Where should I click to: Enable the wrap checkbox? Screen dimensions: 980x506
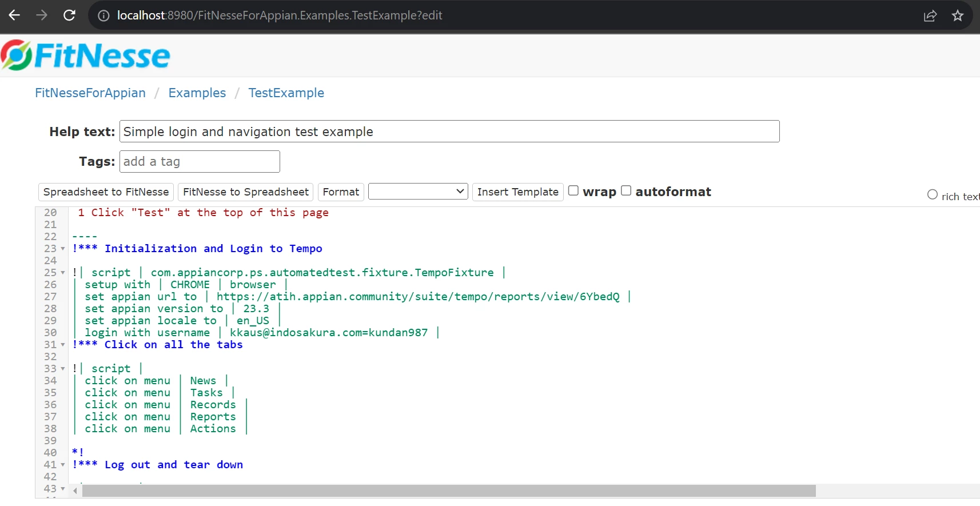click(x=573, y=190)
